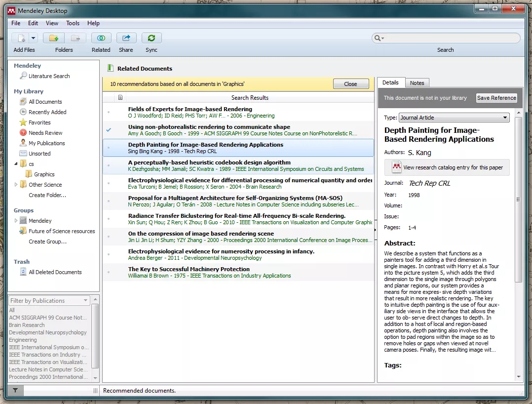
Task: Click the details panel scrollbar down arrow
Action: (518, 376)
